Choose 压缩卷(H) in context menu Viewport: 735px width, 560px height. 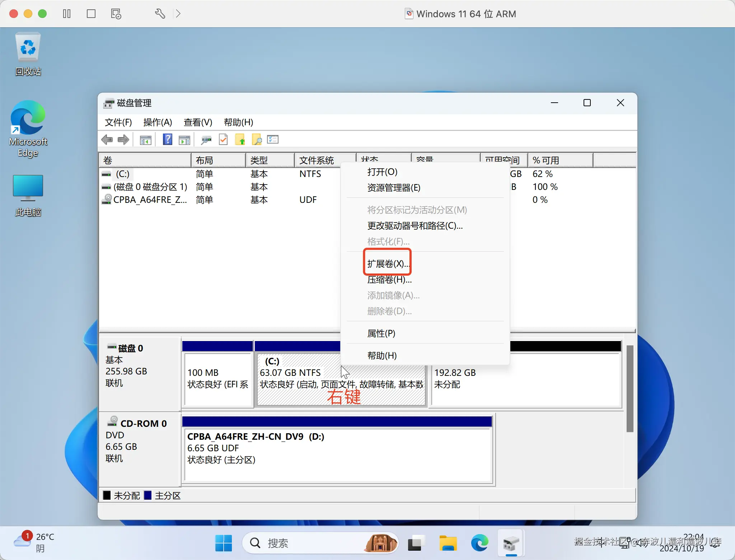point(389,280)
